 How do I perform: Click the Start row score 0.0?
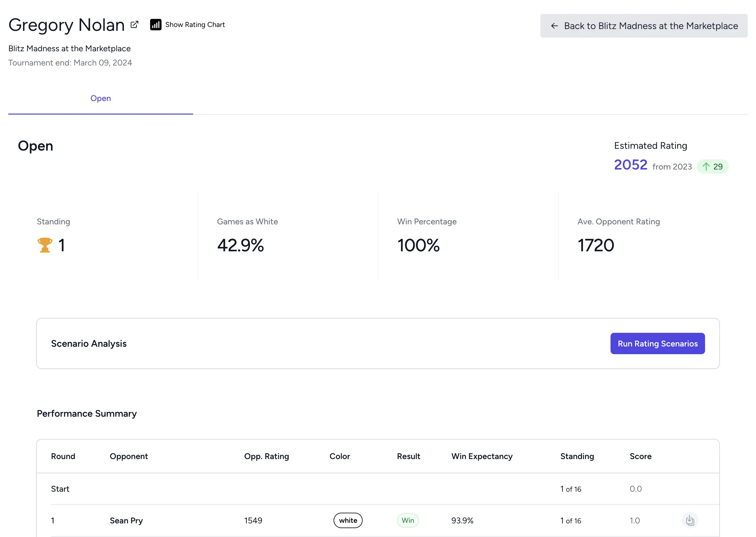click(x=635, y=489)
